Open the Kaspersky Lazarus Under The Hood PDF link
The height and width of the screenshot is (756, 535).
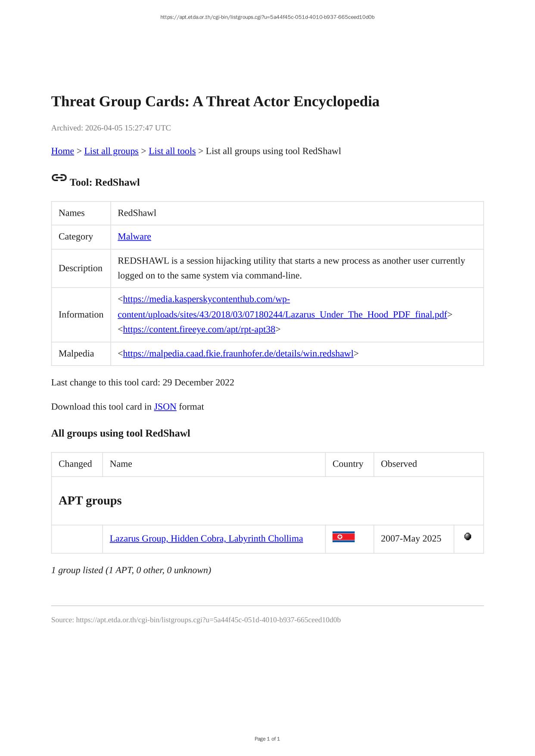282,315
